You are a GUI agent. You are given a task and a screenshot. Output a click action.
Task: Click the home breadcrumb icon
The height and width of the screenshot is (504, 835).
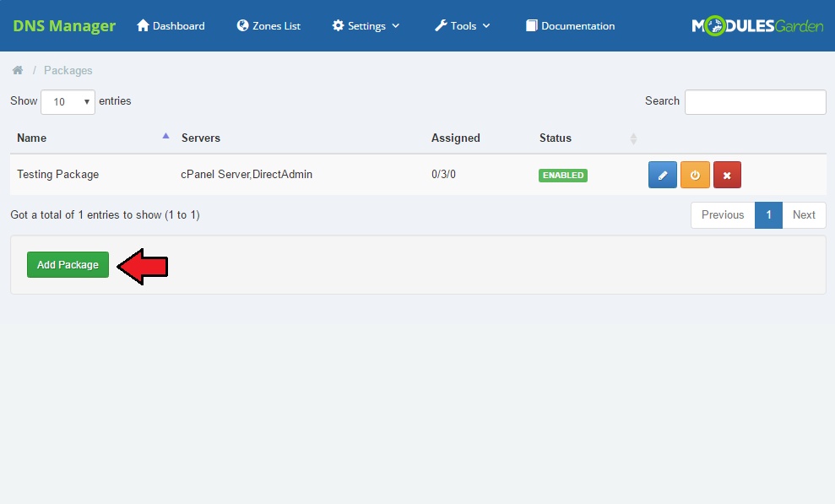tap(18, 70)
